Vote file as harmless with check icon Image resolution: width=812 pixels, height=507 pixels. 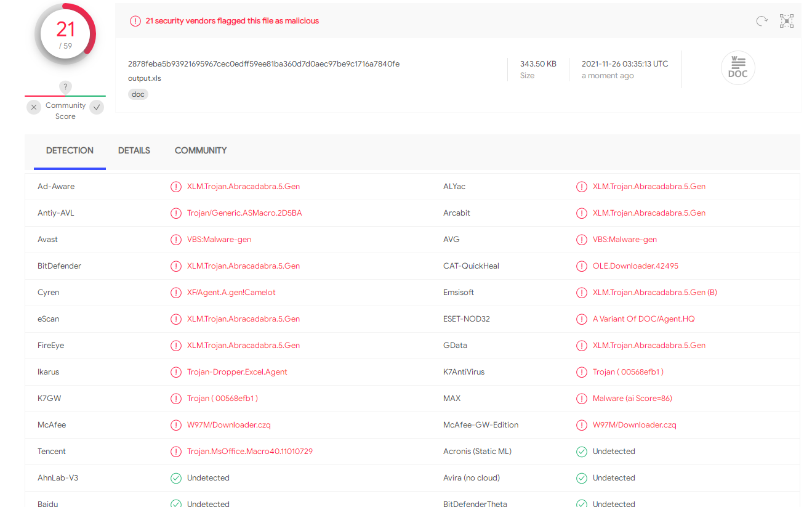pyautogui.click(x=97, y=107)
